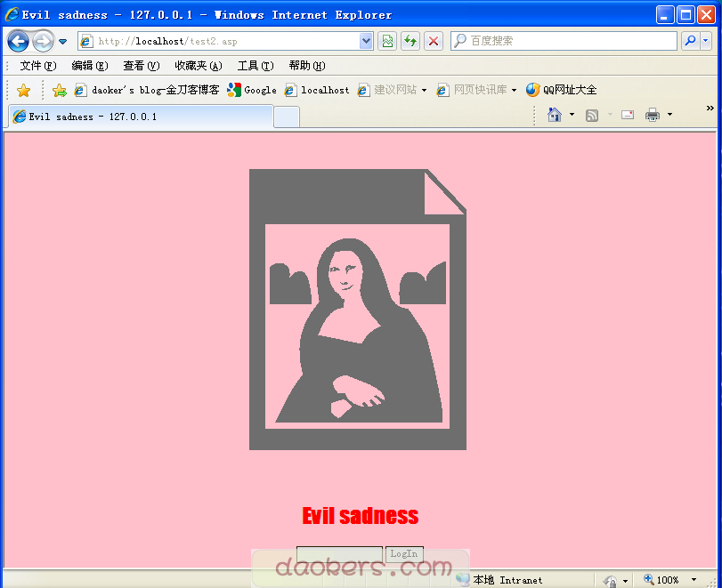This screenshot has width=722, height=588.
Task: Open the 网页快讯库 favorites item
Action: 473,90
